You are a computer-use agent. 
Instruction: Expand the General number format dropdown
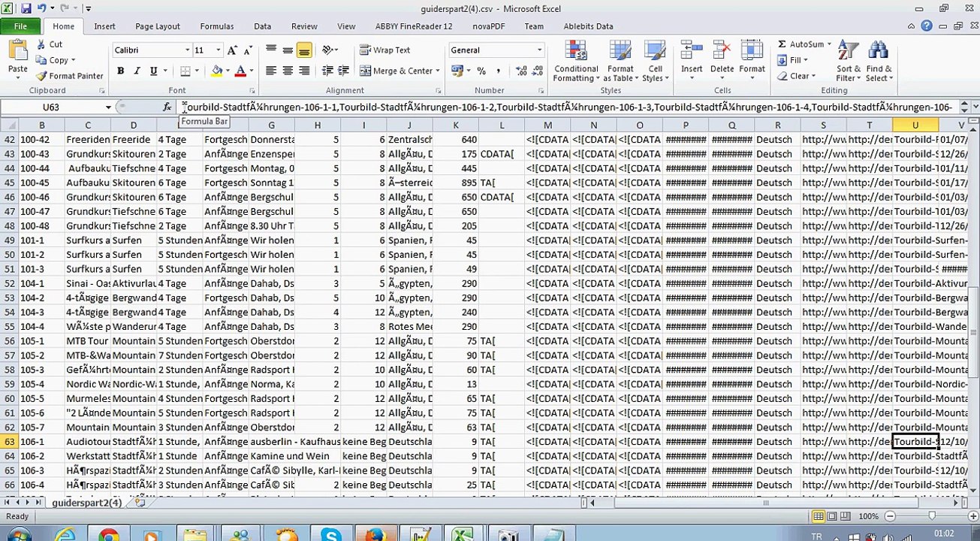(539, 50)
